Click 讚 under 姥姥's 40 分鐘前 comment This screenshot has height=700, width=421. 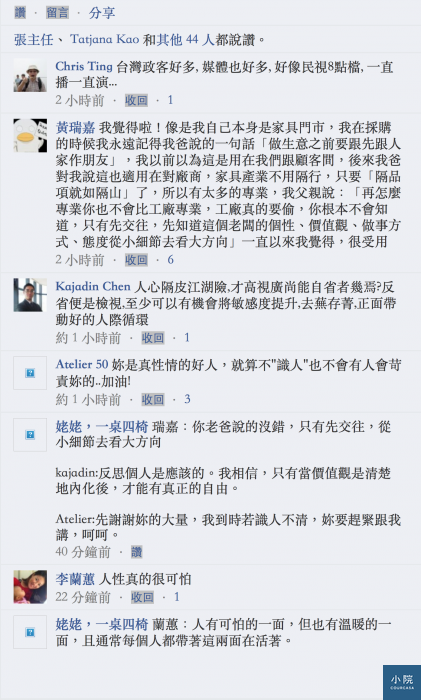137,552
